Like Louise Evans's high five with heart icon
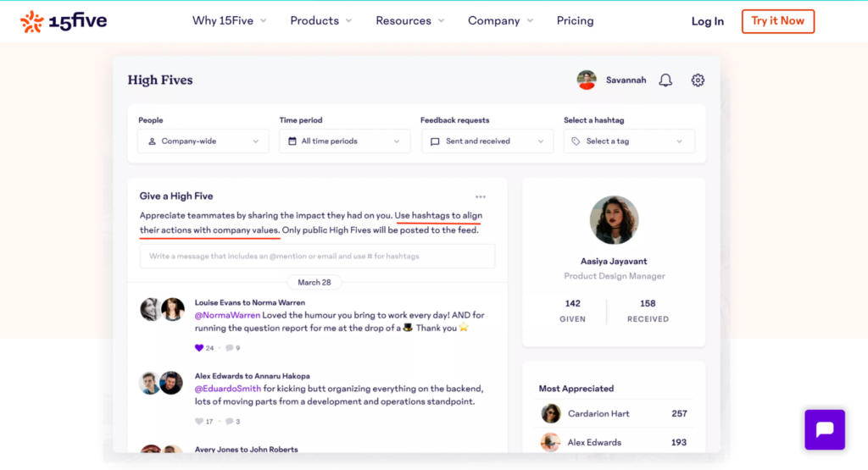868x470 pixels. coord(199,348)
